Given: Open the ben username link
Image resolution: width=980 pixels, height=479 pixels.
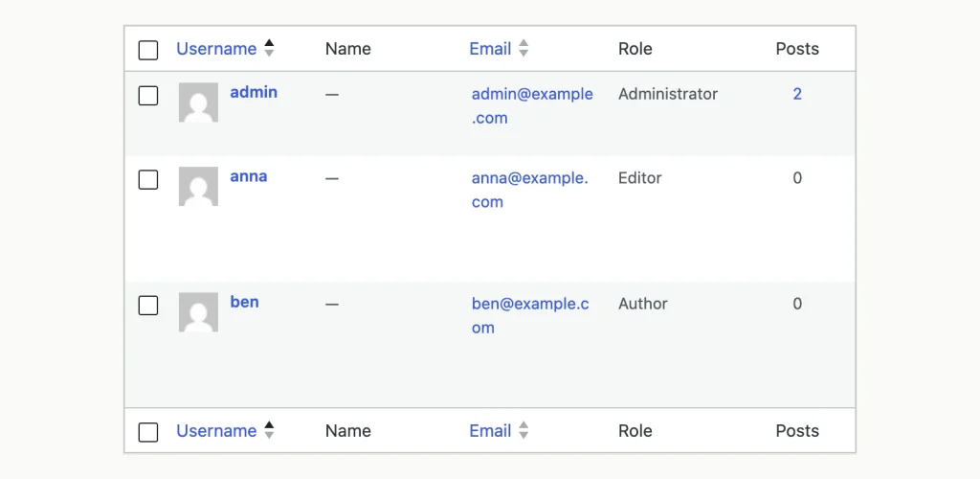Looking at the screenshot, I should [244, 302].
